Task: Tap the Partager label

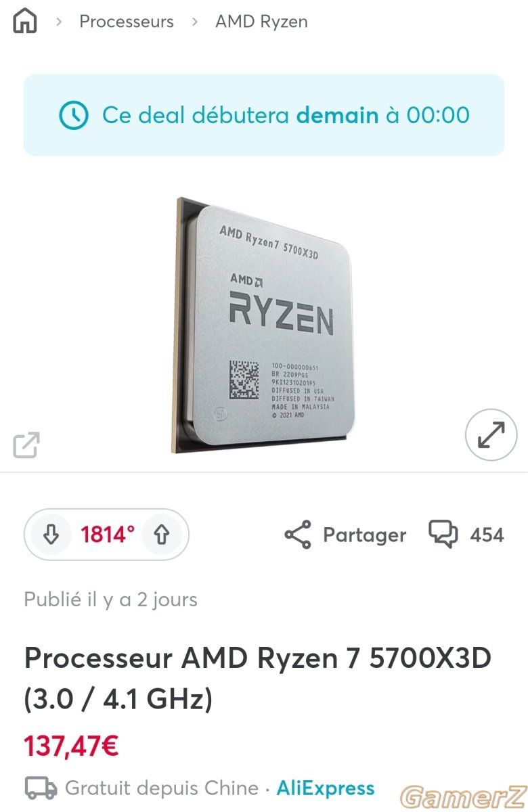Action: [x=365, y=535]
